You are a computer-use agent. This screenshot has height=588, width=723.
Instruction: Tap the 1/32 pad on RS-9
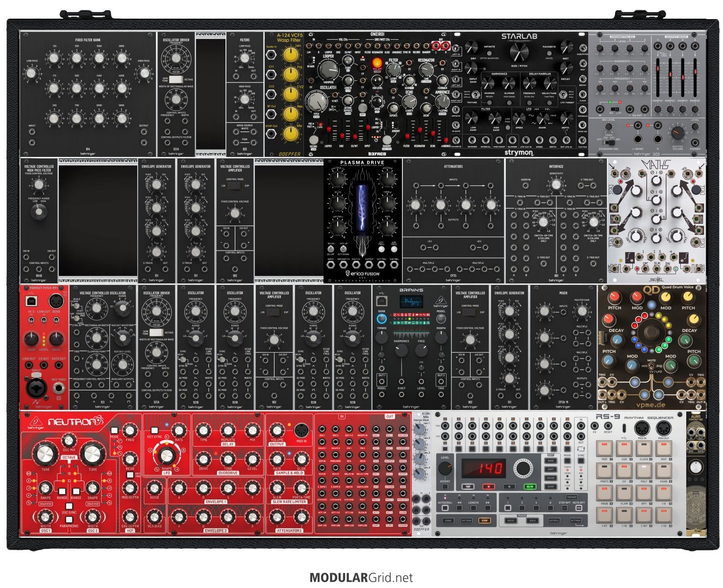click(x=664, y=515)
